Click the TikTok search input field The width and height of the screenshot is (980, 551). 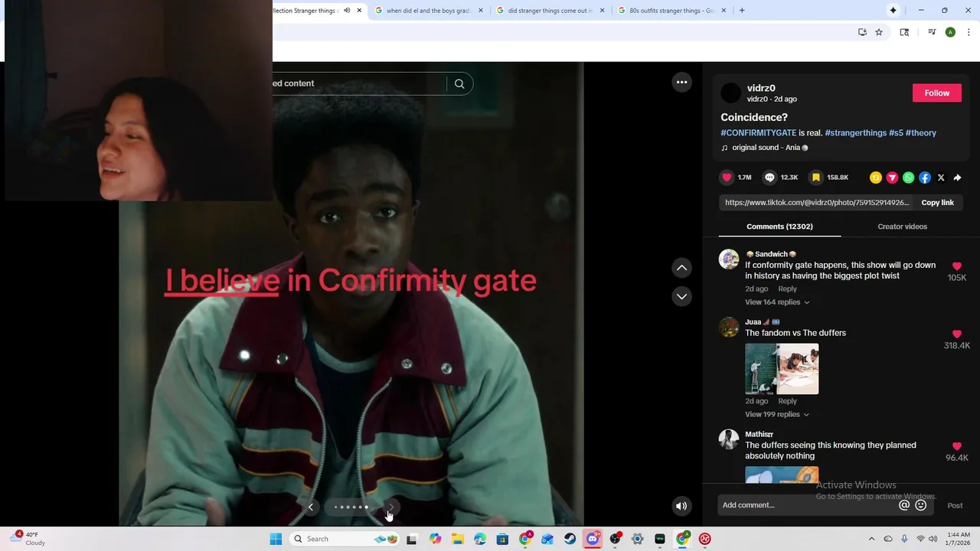[358, 84]
